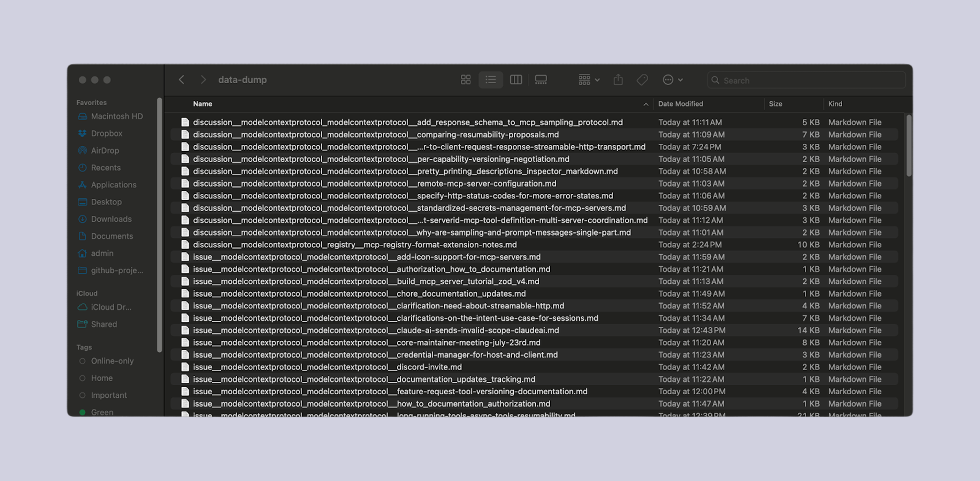Select comparing-resumability-proposals.md file

pyautogui.click(x=535, y=135)
